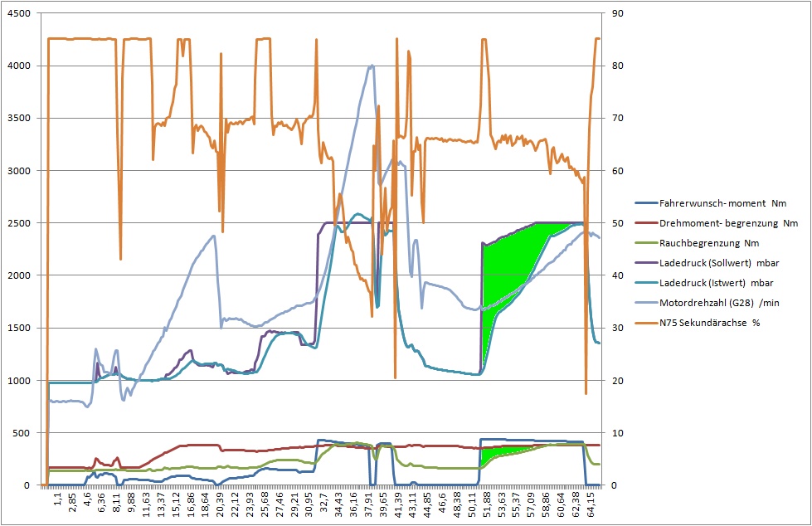Select the Ladedruck (Istwert) mbar legend entry
812x526 pixels.
704,283
